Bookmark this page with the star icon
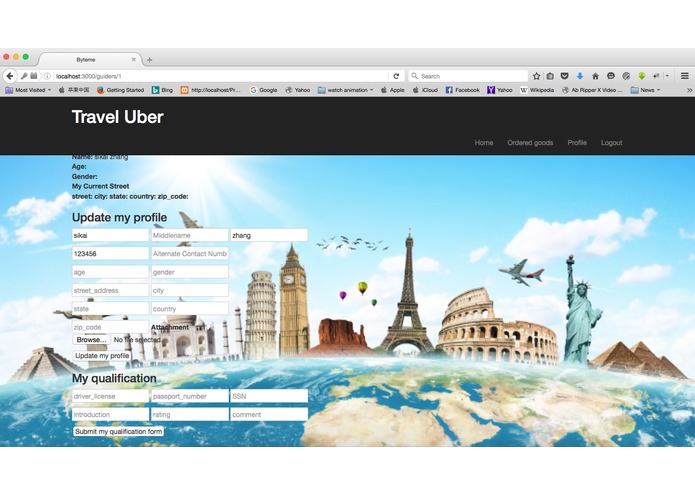Viewport: 695px width, 494px height. [x=536, y=76]
